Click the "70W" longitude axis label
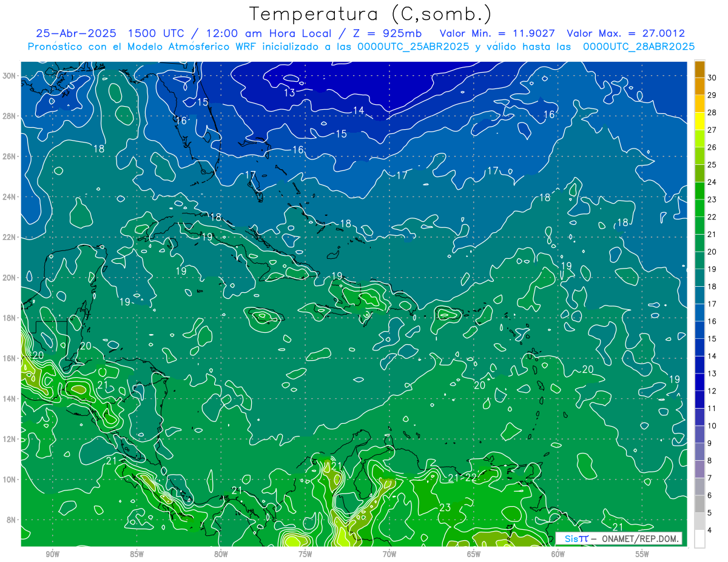Screen dimensions: 728x562 pyautogui.click(x=389, y=554)
